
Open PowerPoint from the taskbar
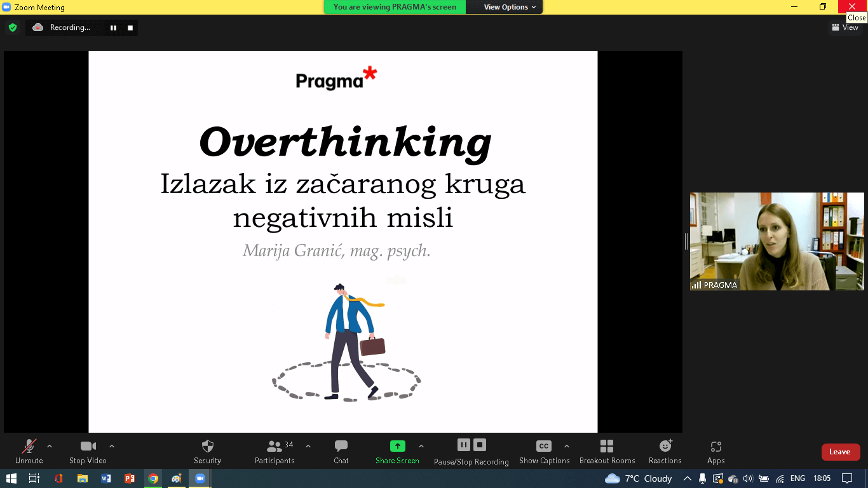[x=130, y=478]
